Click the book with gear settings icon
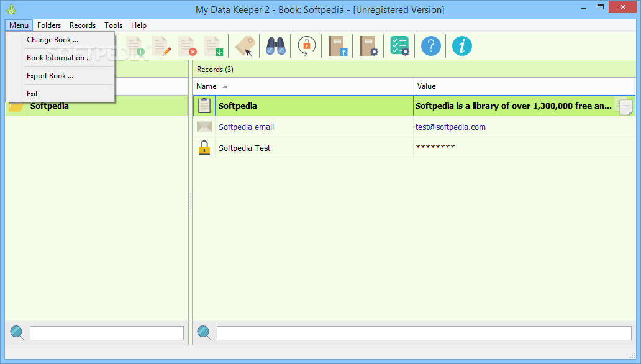Image resolution: width=641 pixels, height=364 pixels. point(369,46)
